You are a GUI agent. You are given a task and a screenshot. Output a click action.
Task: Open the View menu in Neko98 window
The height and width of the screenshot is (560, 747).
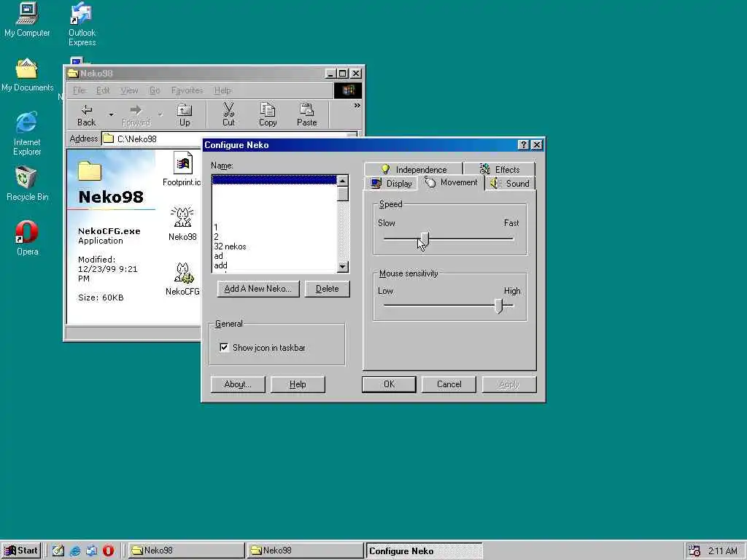129,90
